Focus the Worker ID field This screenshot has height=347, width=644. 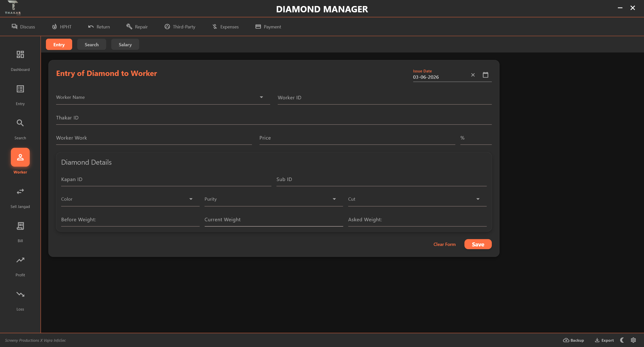pyautogui.click(x=385, y=98)
